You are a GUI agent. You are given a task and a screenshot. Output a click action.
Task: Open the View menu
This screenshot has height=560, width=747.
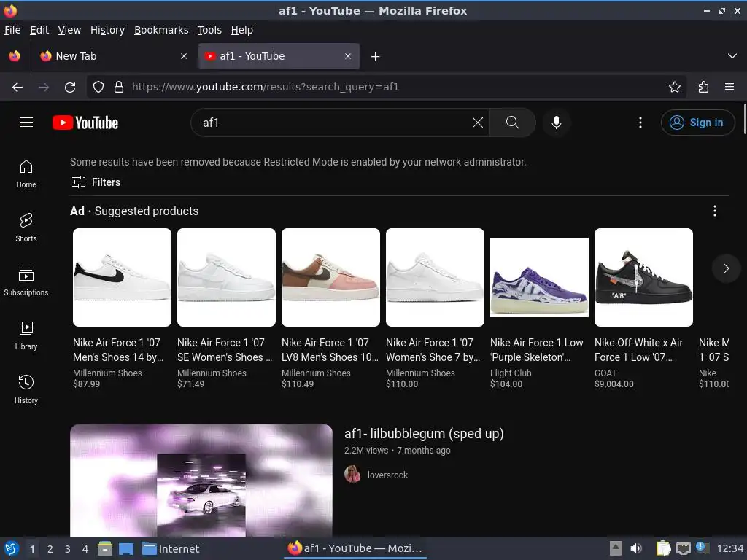pos(69,30)
